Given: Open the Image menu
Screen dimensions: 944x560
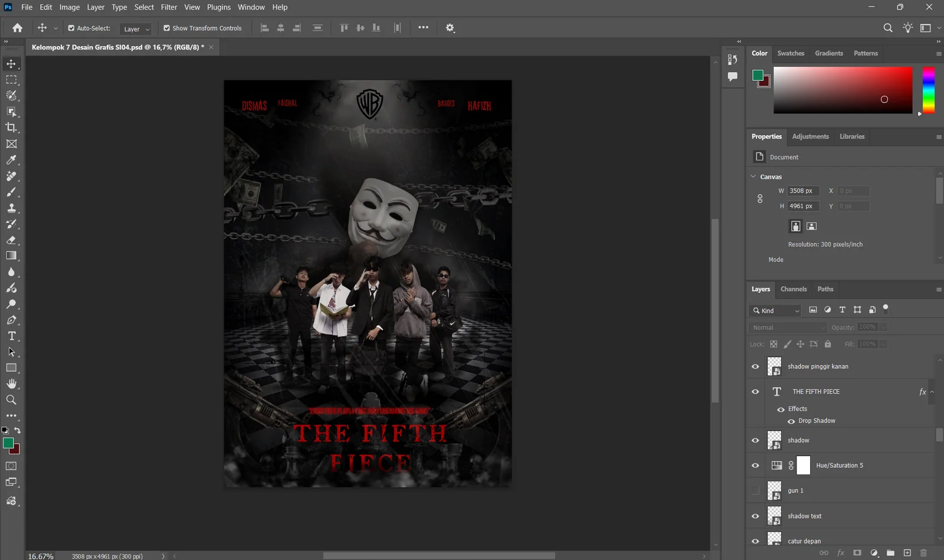Looking at the screenshot, I should (x=70, y=7).
